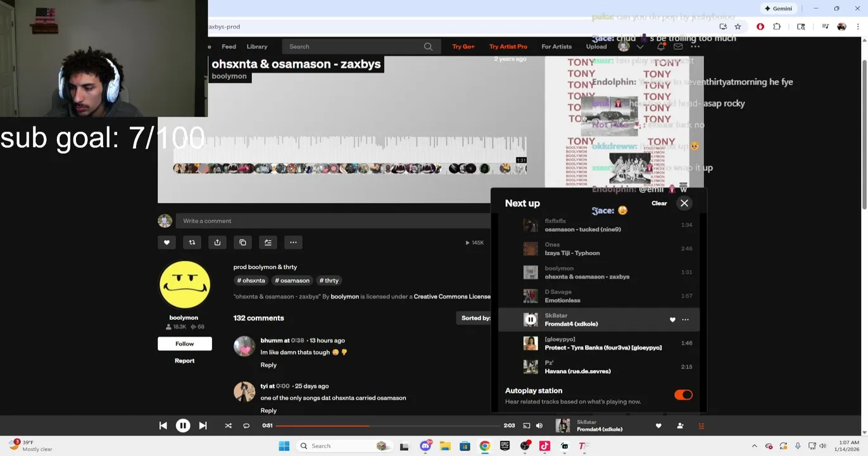868x456 pixels.
Task: Toggle shuffle in the player bar
Action: (228, 426)
